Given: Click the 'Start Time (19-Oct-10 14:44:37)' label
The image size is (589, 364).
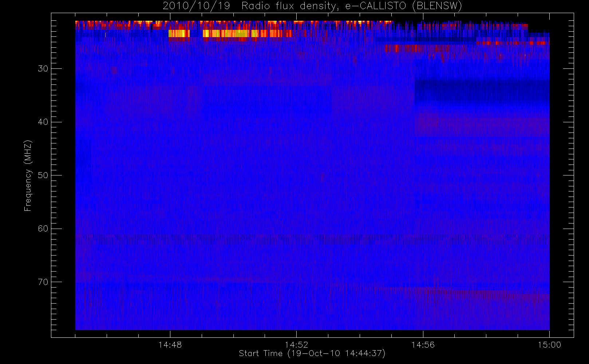Looking at the screenshot, I should (312, 353).
